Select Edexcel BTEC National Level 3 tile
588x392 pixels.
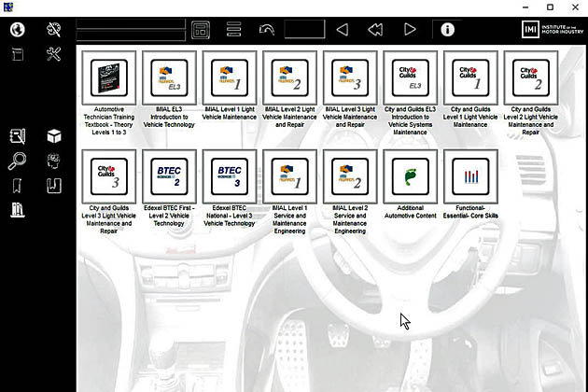click(x=230, y=176)
